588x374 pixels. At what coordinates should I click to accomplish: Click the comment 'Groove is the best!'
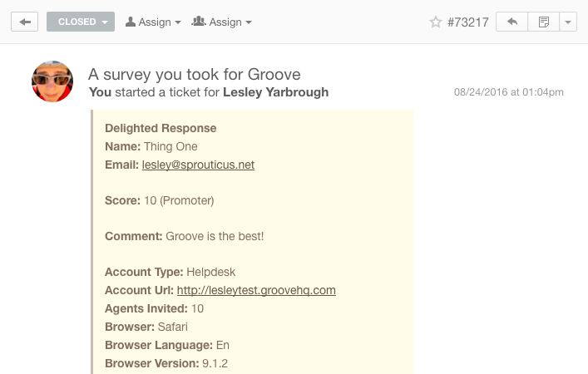pos(215,237)
